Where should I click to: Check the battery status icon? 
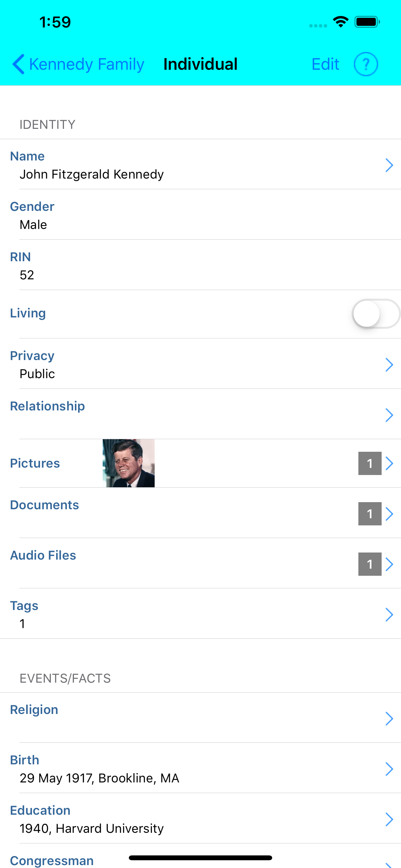click(367, 22)
